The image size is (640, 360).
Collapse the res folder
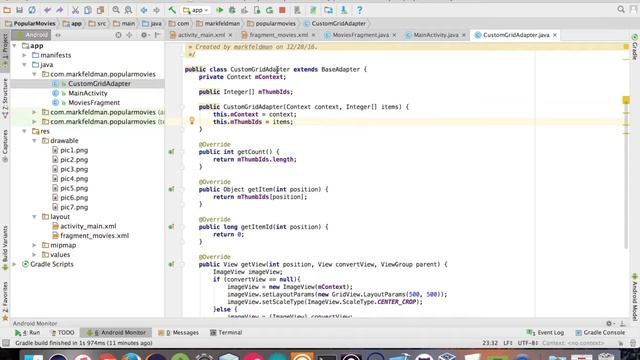[x=24, y=131]
